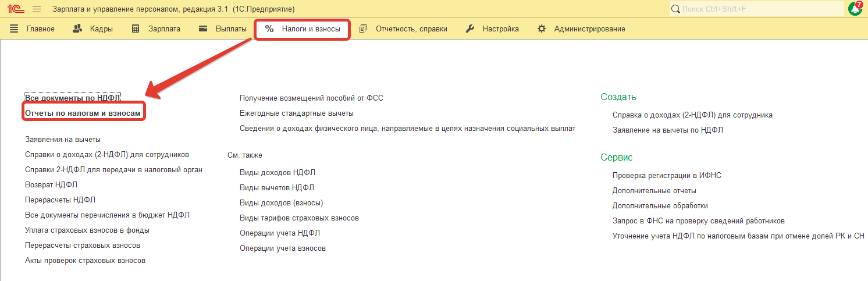Viewport: 868px width, 281px height.
Task: Open the Кадры section
Action: [93, 29]
